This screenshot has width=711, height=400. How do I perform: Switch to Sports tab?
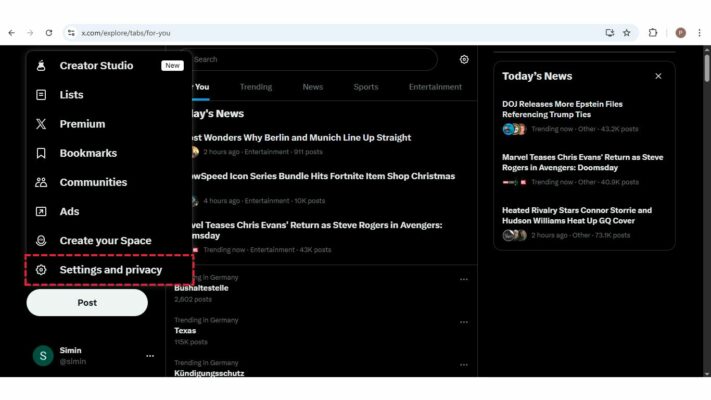pos(366,87)
